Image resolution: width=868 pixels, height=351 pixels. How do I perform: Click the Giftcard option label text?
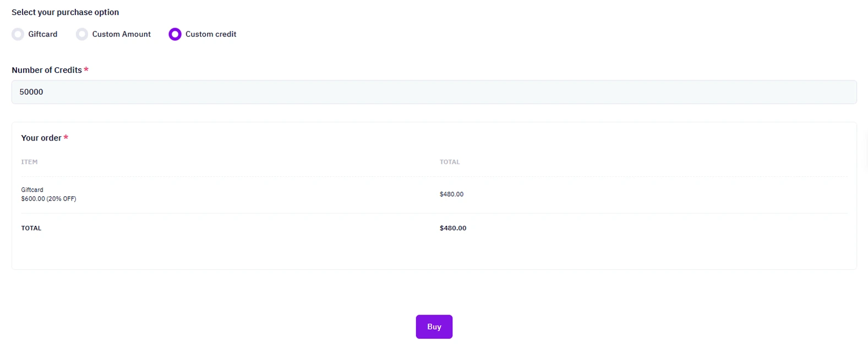click(43, 34)
